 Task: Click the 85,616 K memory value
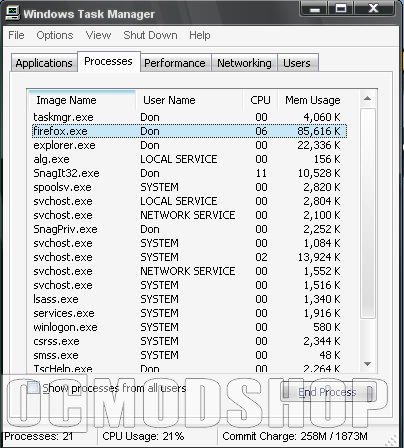[x=319, y=131]
